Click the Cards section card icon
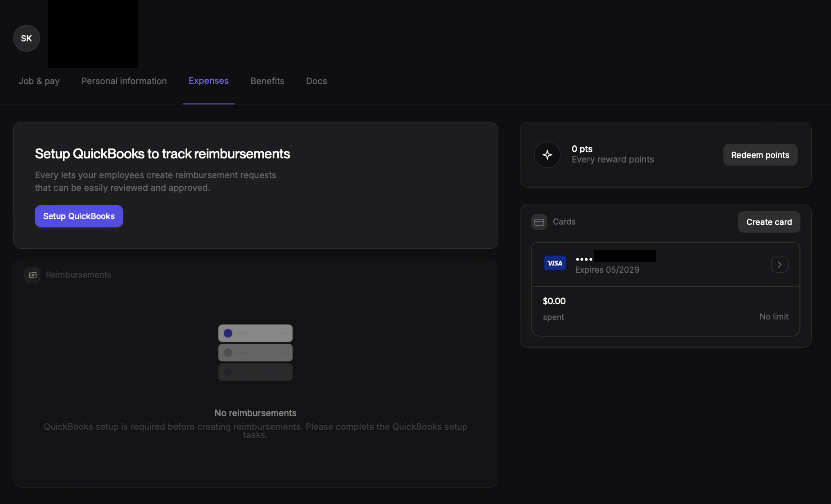The image size is (831, 504). pyautogui.click(x=539, y=222)
